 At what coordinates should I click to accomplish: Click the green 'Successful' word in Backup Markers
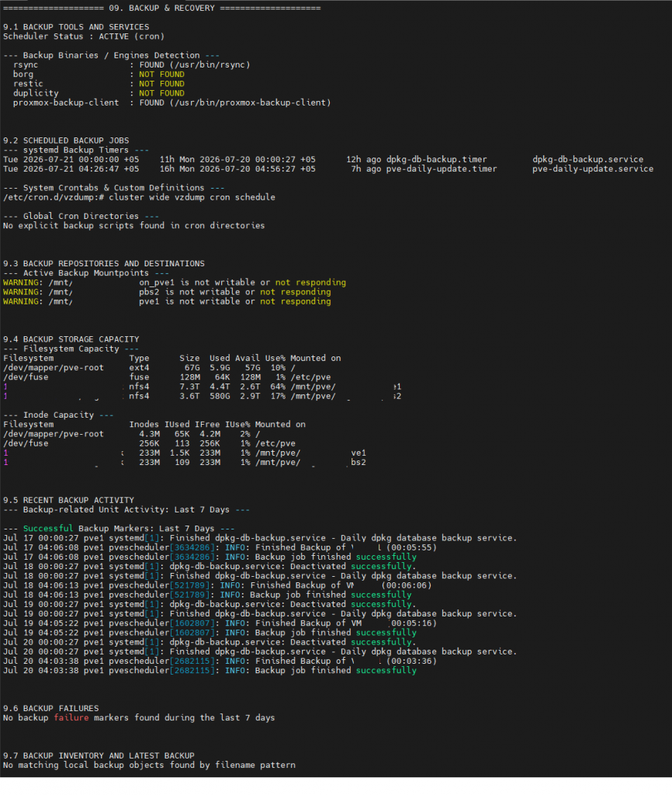(x=48, y=528)
